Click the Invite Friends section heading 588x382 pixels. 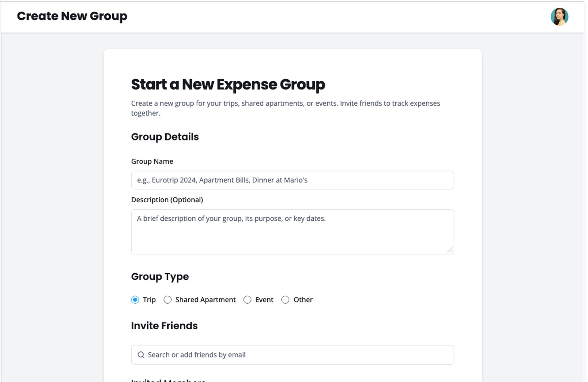[164, 326]
